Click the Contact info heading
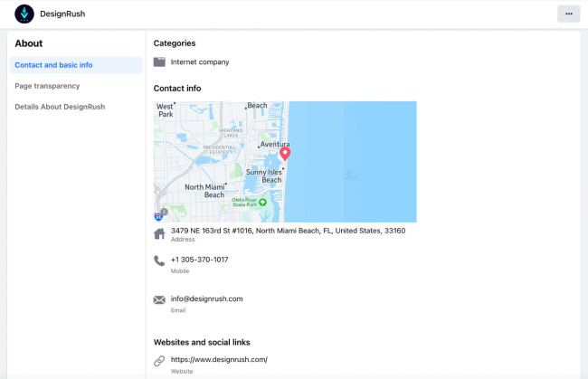Screen dimensions: 588x379 [x=177, y=89]
